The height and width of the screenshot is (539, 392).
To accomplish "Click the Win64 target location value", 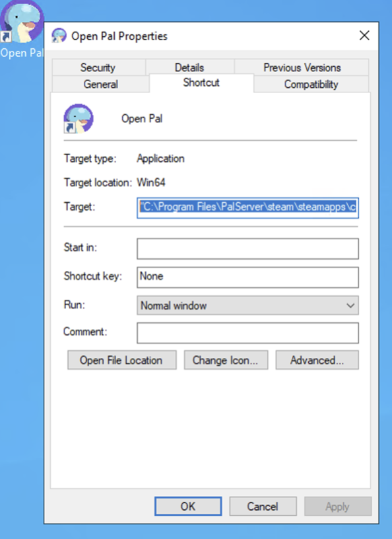I will point(151,182).
